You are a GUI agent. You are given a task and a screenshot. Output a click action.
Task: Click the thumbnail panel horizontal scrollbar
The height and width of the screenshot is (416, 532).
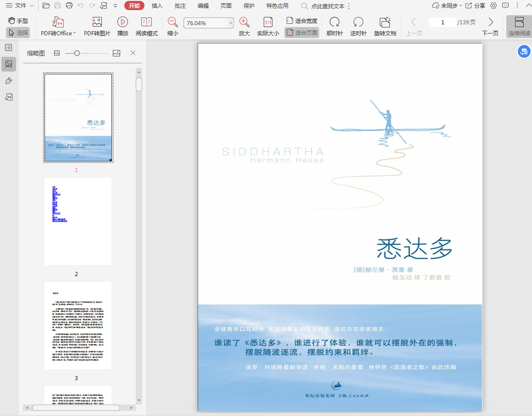tap(76, 408)
